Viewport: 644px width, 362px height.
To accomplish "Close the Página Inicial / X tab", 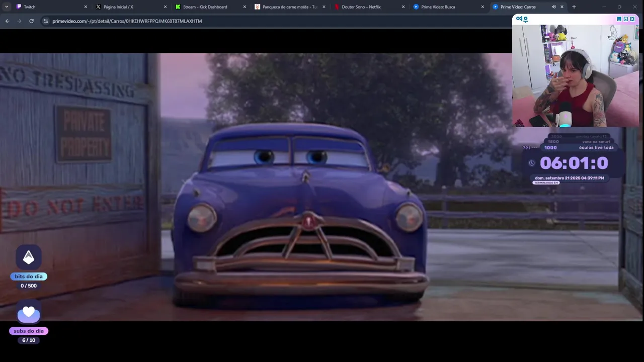I will click(165, 7).
